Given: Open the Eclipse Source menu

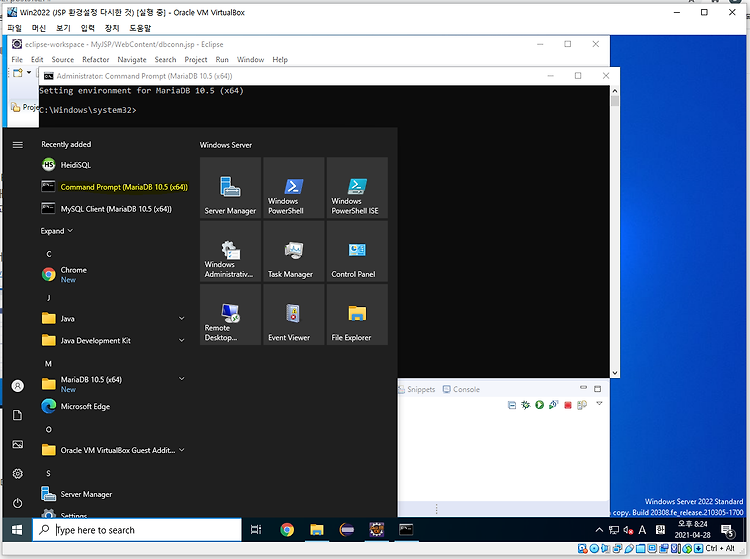Looking at the screenshot, I should point(63,60).
